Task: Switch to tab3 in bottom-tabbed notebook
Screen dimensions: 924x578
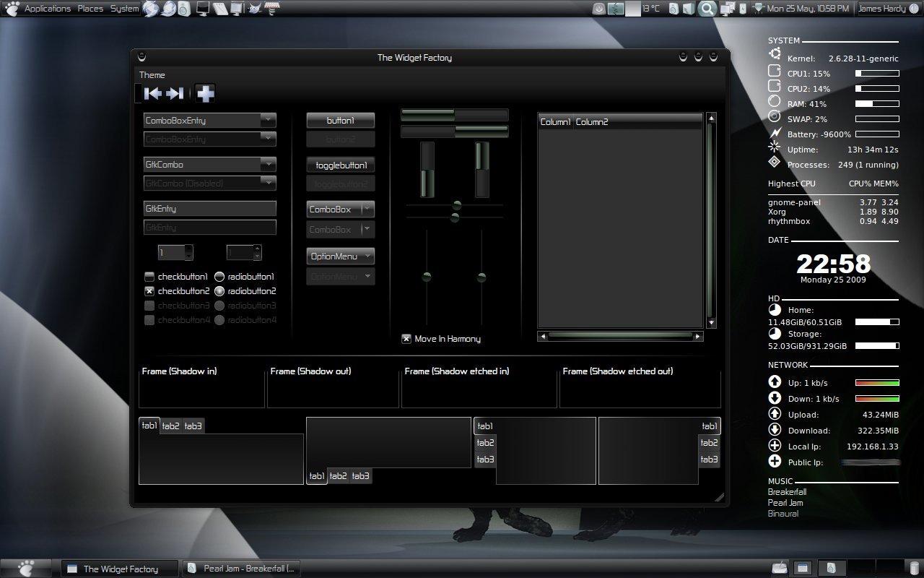Action: 360,476
